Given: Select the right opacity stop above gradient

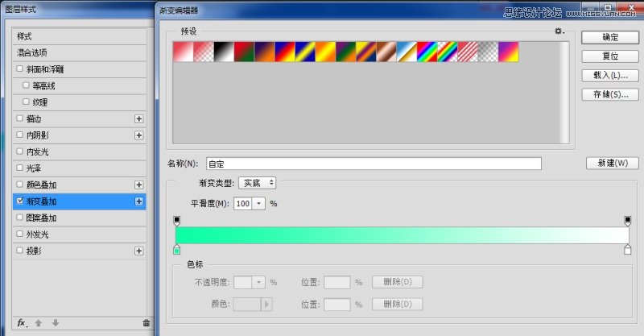Looking at the screenshot, I should point(628,221).
